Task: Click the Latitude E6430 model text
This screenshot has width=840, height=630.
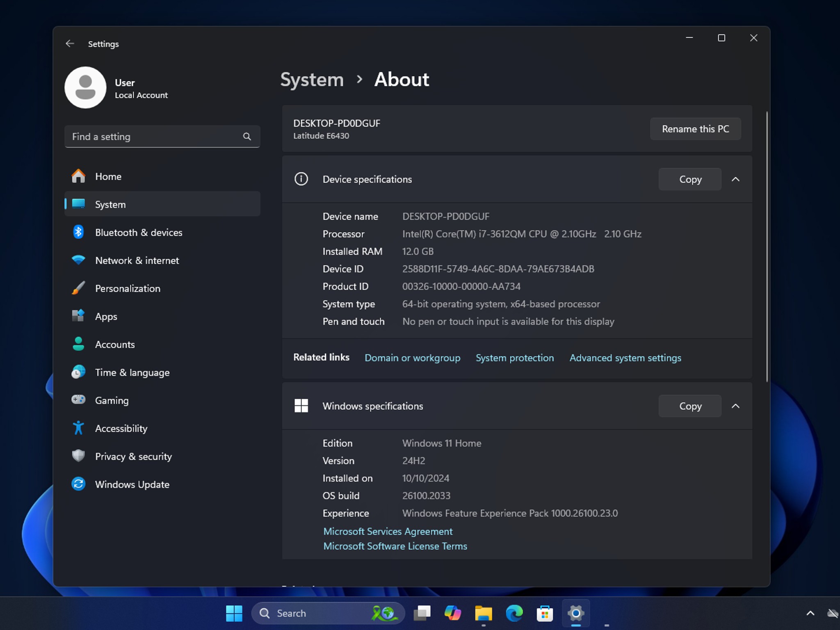Action: tap(321, 136)
